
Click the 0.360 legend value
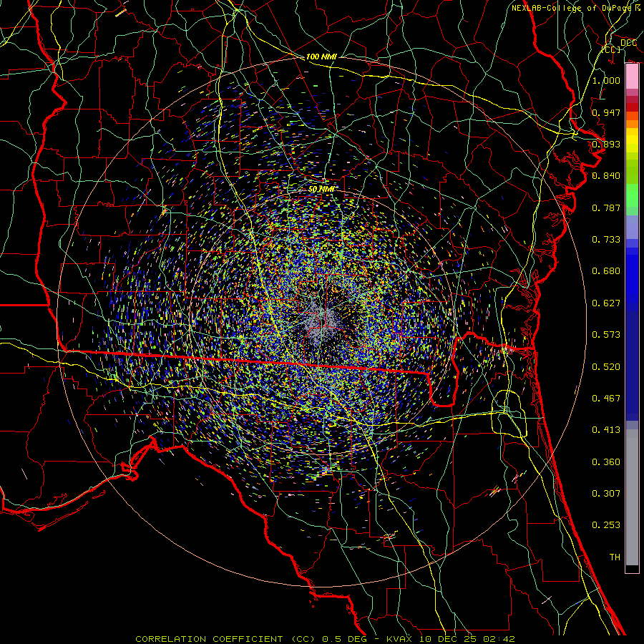point(606,462)
